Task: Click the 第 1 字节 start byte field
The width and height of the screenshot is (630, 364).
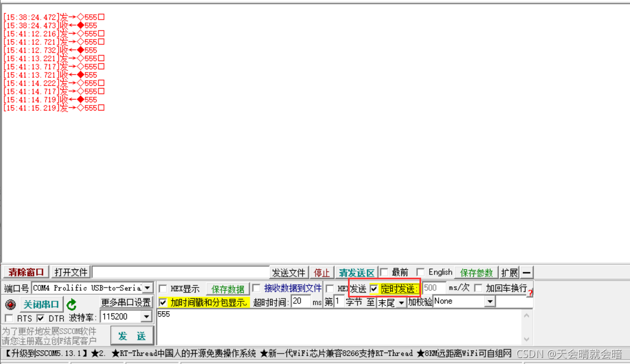Action: coord(338,301)
